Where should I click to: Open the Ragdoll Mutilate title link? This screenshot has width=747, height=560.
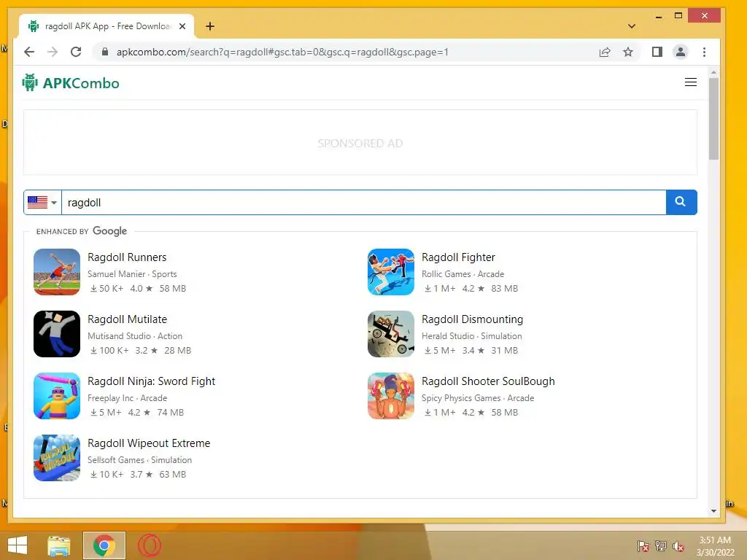(x=127, y=319)
